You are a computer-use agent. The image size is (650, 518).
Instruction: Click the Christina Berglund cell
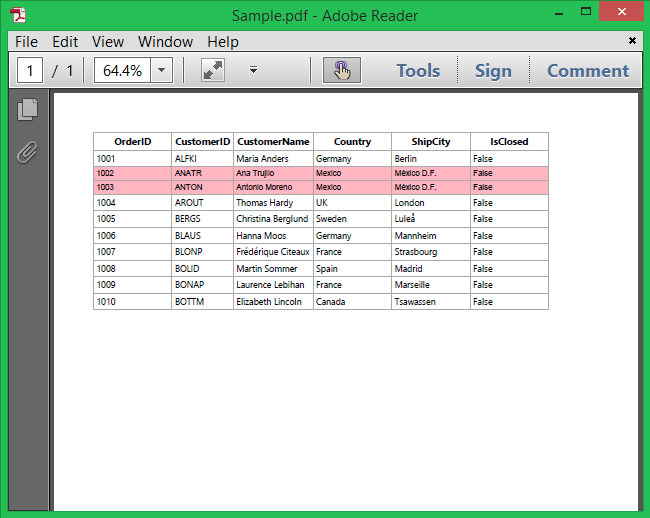click(273, 219)
